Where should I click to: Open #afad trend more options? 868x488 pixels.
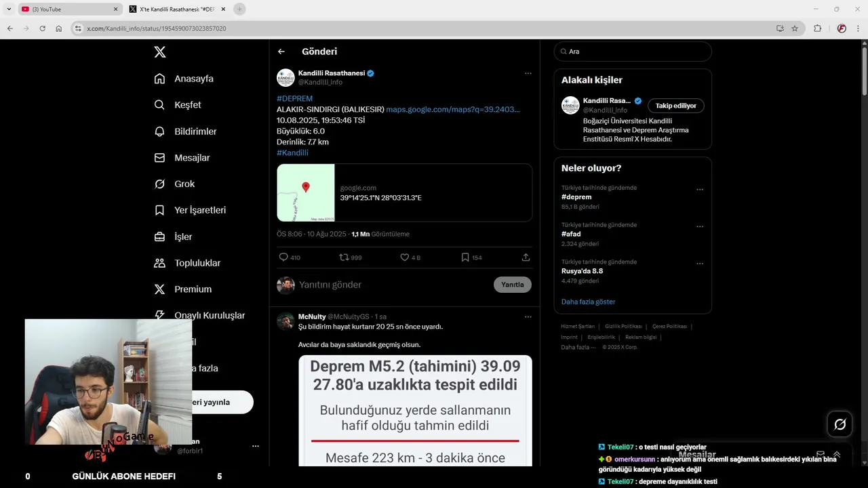700,226
